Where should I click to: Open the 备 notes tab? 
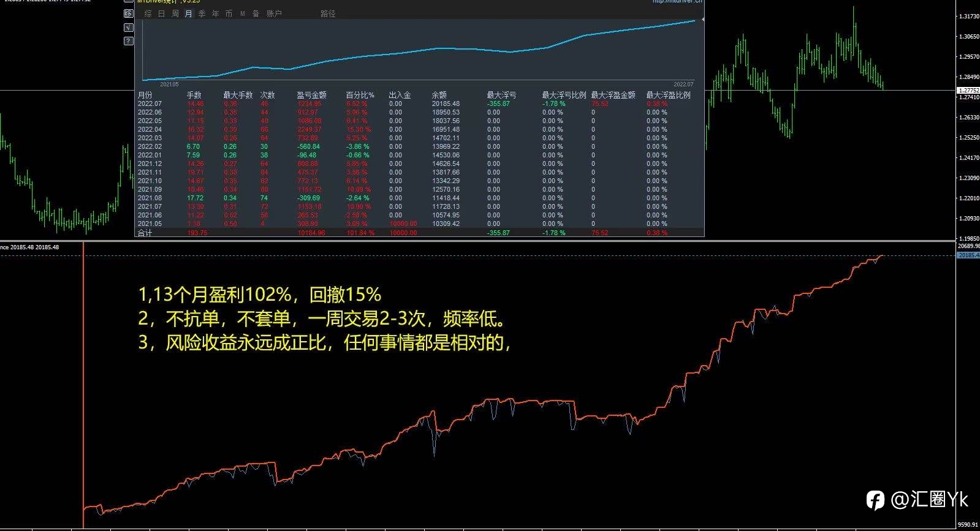(x=256, y=13)
